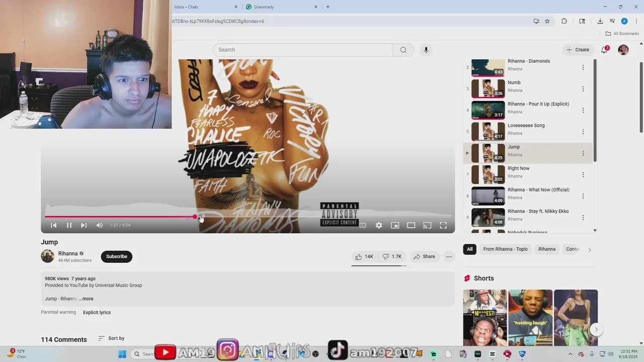644x362 pixels.
Task: Pause the playing video
Action: pos(69,225)
